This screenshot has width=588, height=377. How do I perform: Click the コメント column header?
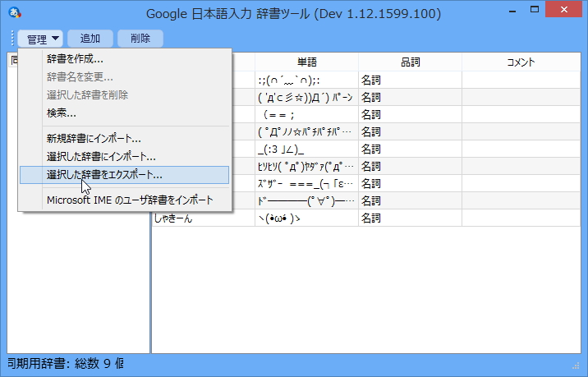[521, 62]
